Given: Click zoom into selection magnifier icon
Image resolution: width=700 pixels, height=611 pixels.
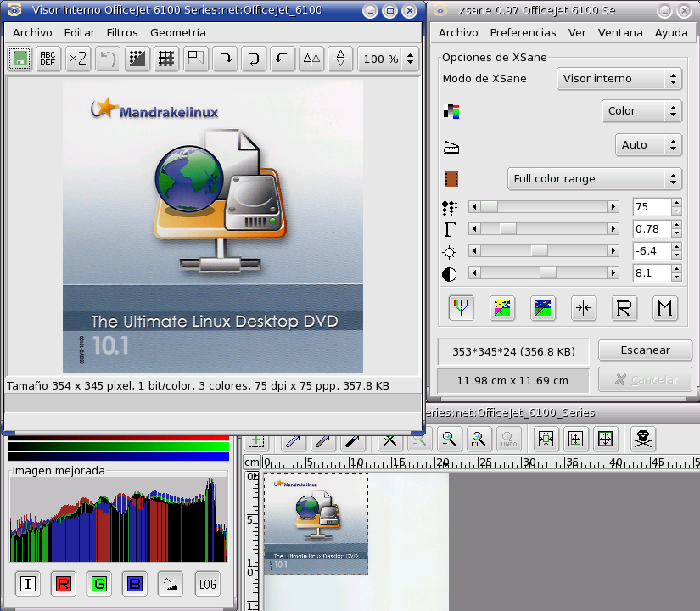Looking at the screenshot, I should click(479, 439).
